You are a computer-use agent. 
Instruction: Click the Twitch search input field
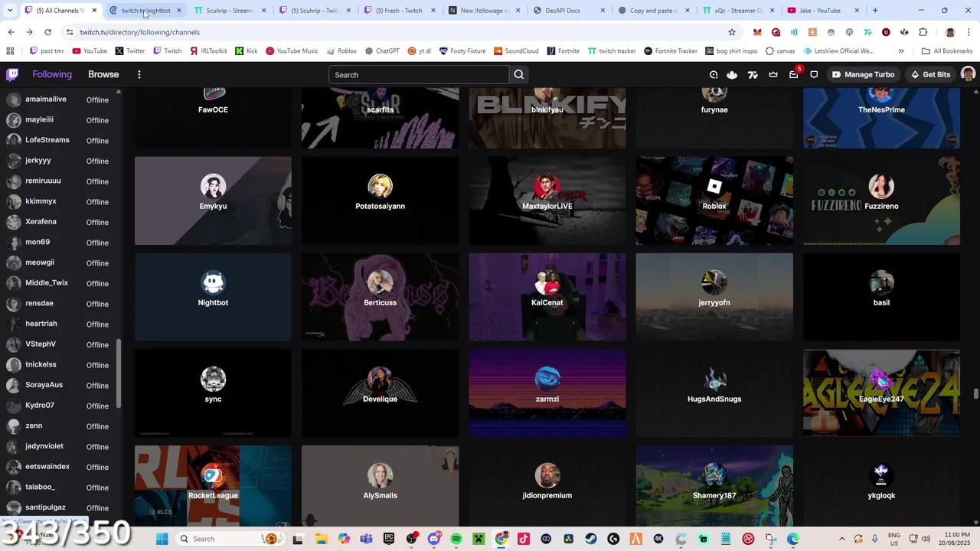click(419, 74)
